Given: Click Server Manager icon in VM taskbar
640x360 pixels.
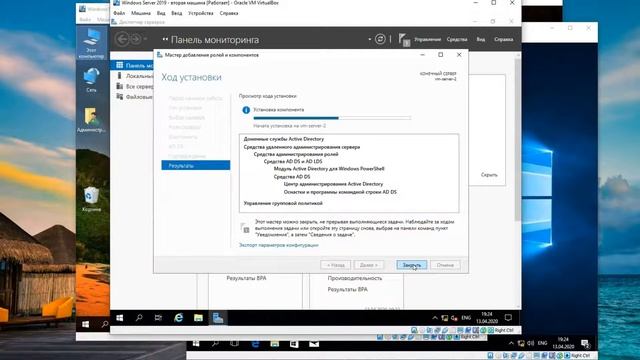Looking at the screenshot, I should (x=218, y=318).
